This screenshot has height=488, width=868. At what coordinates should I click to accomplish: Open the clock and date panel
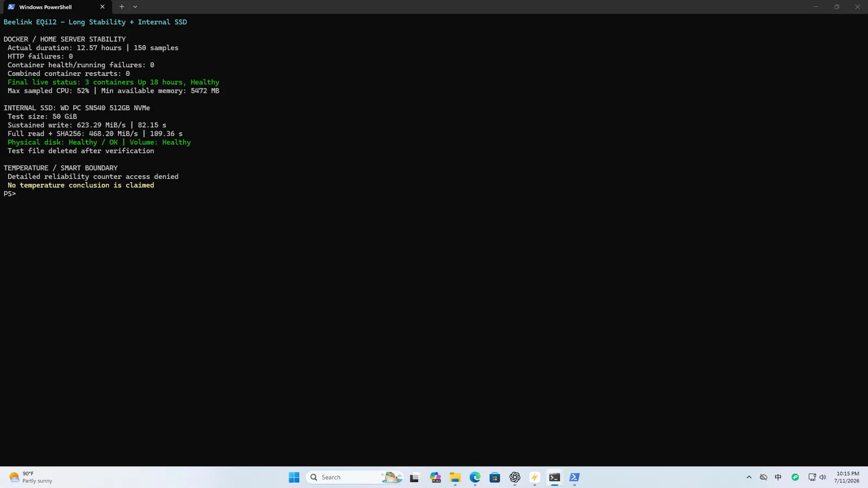tap(847, 477)
